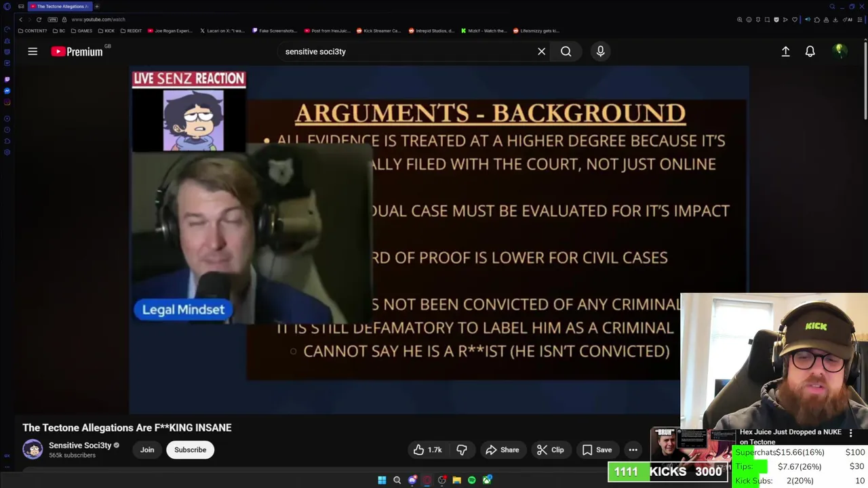Open the Lifeismizzy bookmark

coord(536,30)
